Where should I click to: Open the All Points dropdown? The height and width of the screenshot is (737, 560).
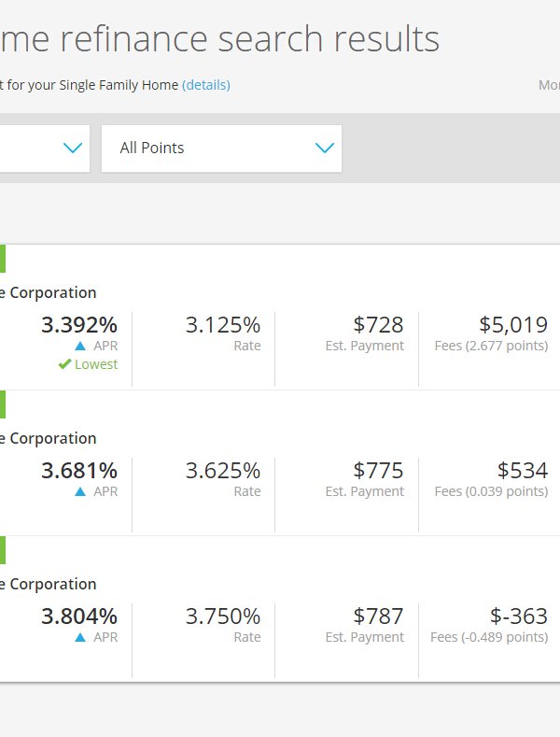[x=221, y=149]
